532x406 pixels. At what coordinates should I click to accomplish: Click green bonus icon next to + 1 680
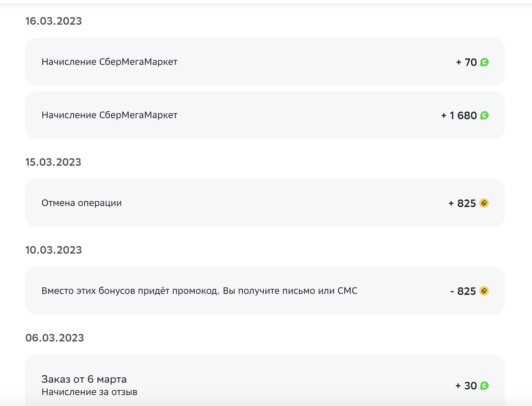(484, 115)
